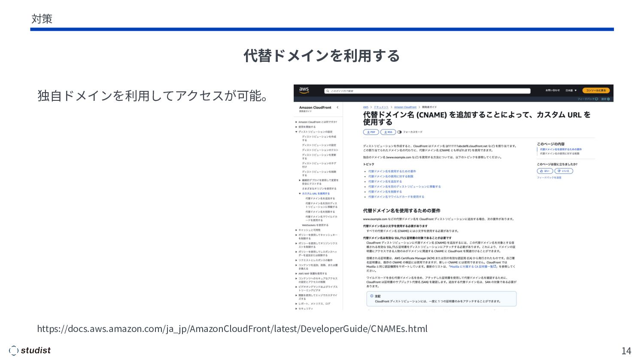Toggle the フォーカスモード switch
644x362 pixels.
click(400, 132)
